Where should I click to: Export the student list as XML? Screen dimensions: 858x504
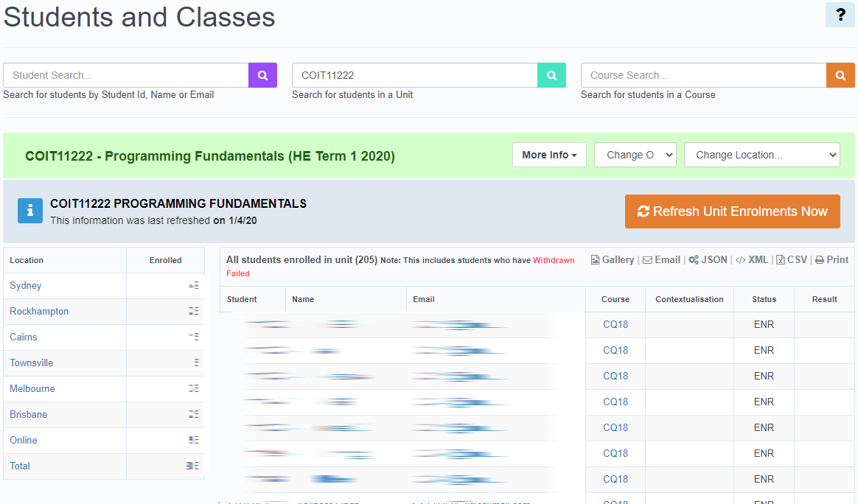point(752,260)
